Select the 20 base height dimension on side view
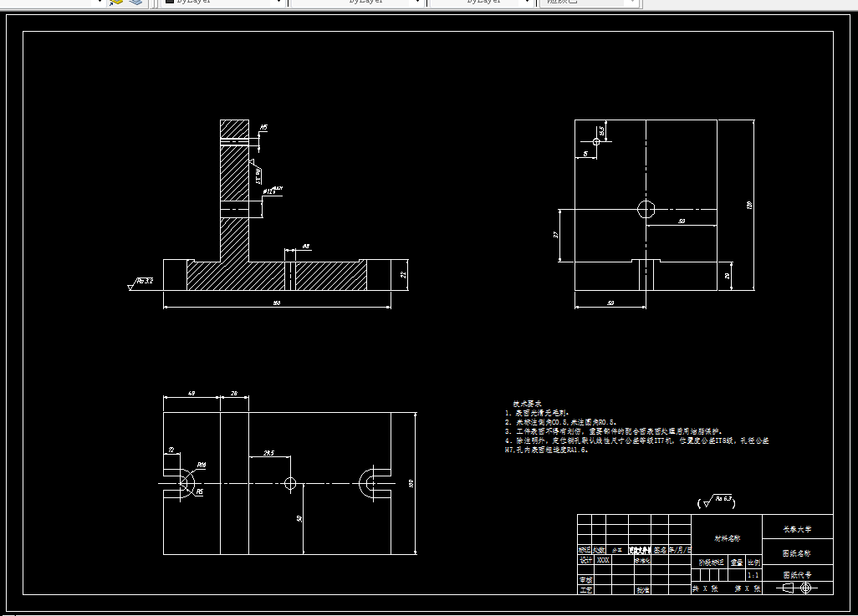 click(728, 276)
